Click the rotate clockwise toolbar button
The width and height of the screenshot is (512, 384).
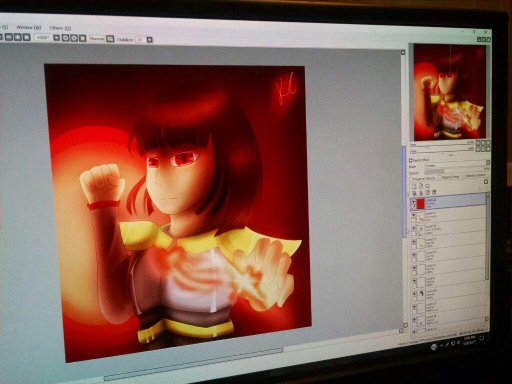click(x=74, y=38)
